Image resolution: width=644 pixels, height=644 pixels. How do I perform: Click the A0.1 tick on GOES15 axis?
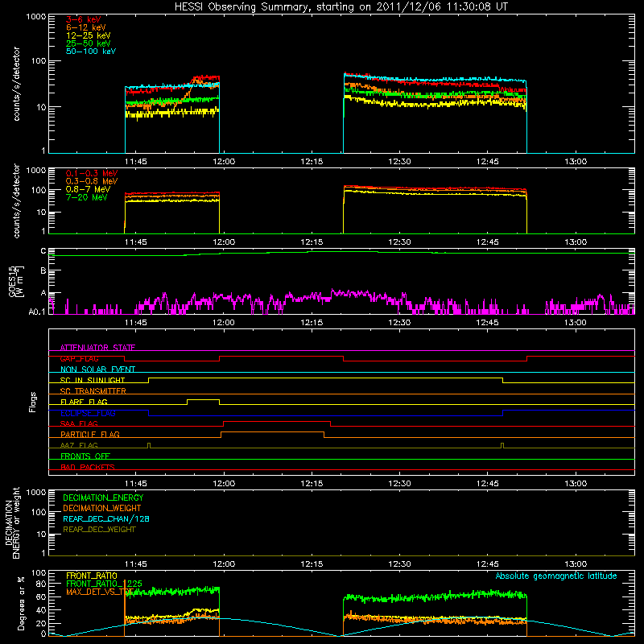(37, 312)
